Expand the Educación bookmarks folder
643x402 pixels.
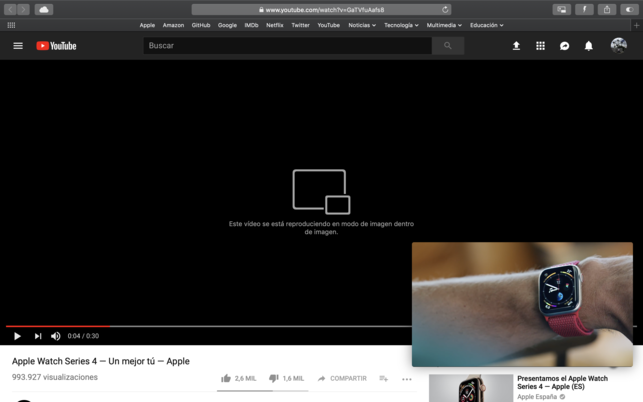click(487, 25)
